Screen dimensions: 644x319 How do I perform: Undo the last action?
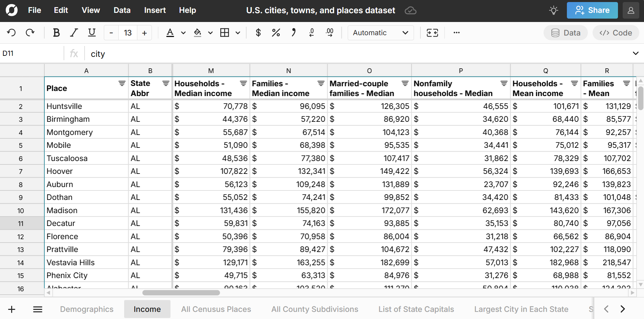(x=11, y=32)
